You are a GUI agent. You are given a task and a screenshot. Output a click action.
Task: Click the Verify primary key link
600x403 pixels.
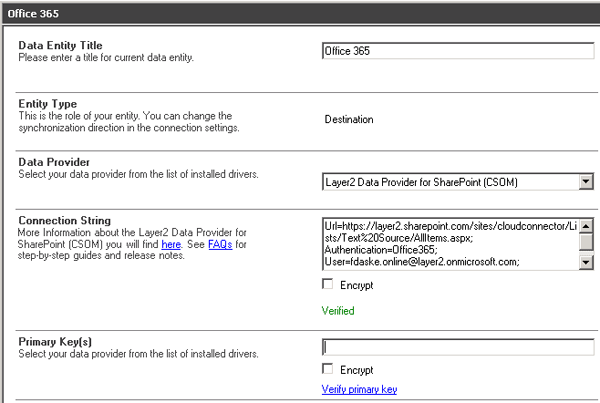pyautogui.click(x=358, y=389)
